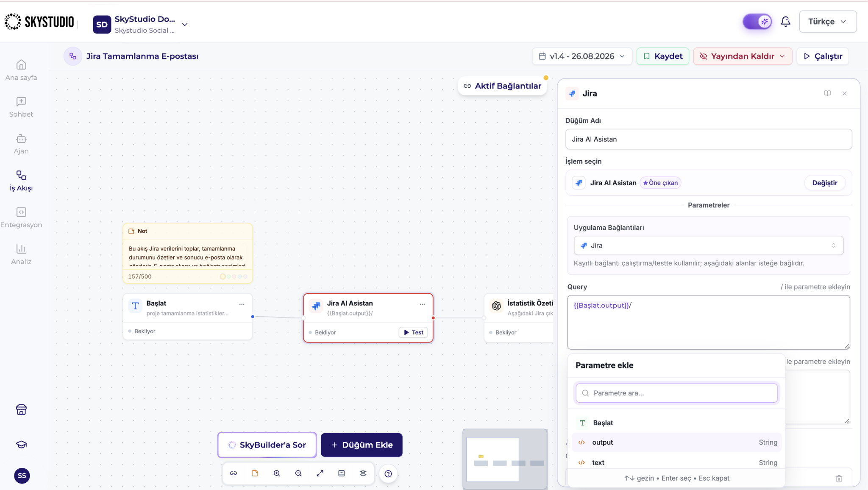
Task: Click the Düğüm Ekle button
Action: (x=362, y=445)
